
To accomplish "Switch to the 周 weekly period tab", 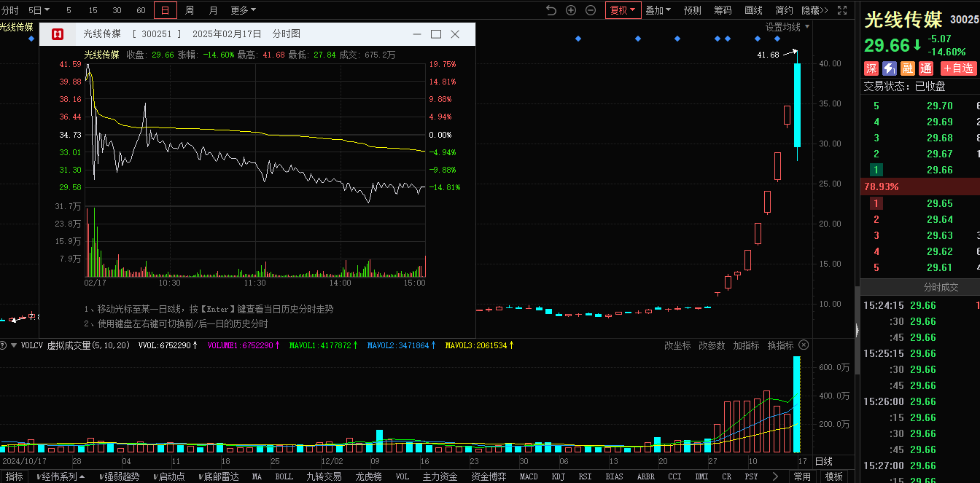I will coord(190,10).
